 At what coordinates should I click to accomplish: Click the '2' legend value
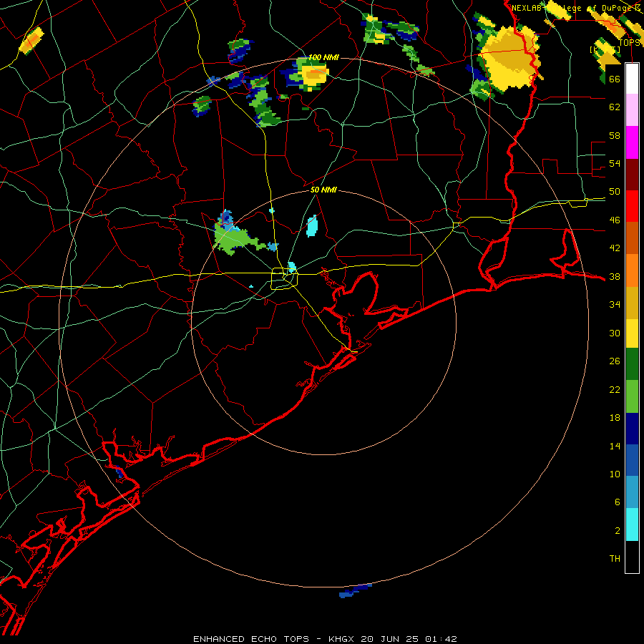[x=617, y=531]
